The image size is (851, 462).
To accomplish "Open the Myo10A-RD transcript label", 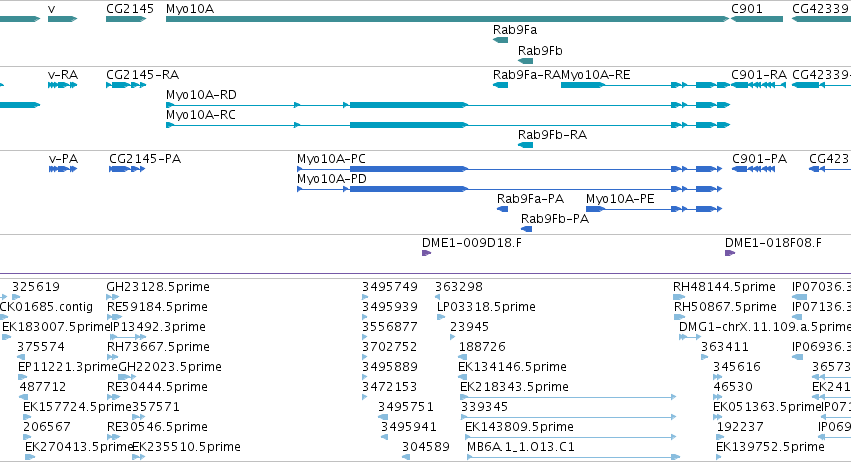I will pyautogui.click(x=201, y=95).
